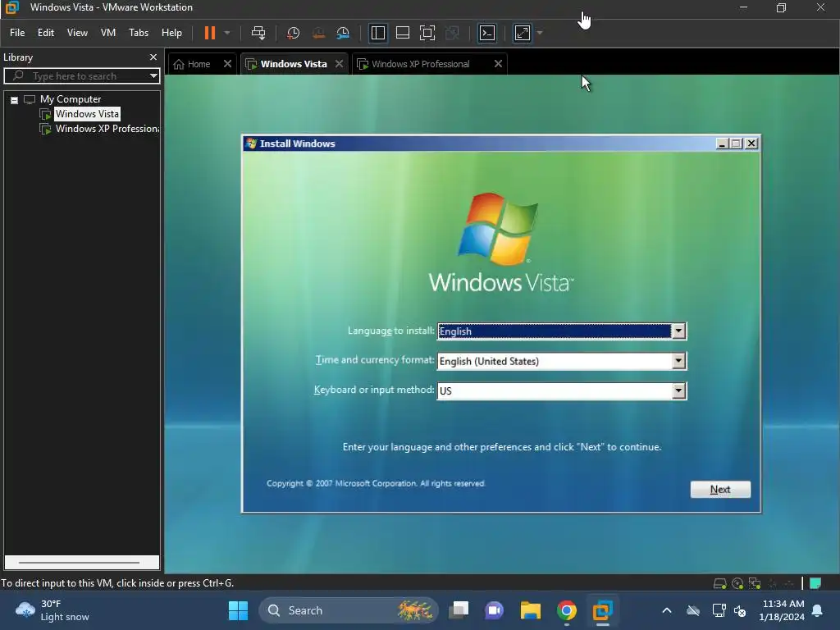Show hidden system tray icons
840x630 pixels.
(666, 610)
